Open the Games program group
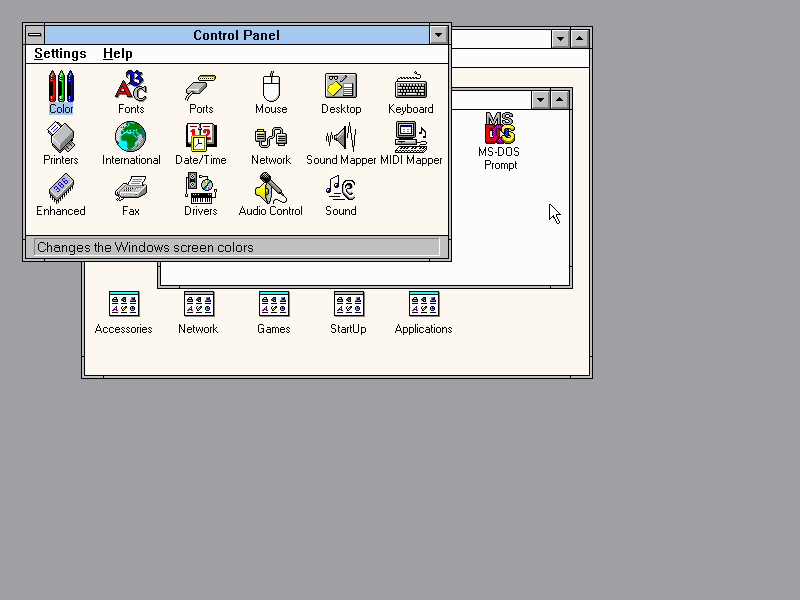This screenshot has height=600, width=800. (x=274, y=304)
